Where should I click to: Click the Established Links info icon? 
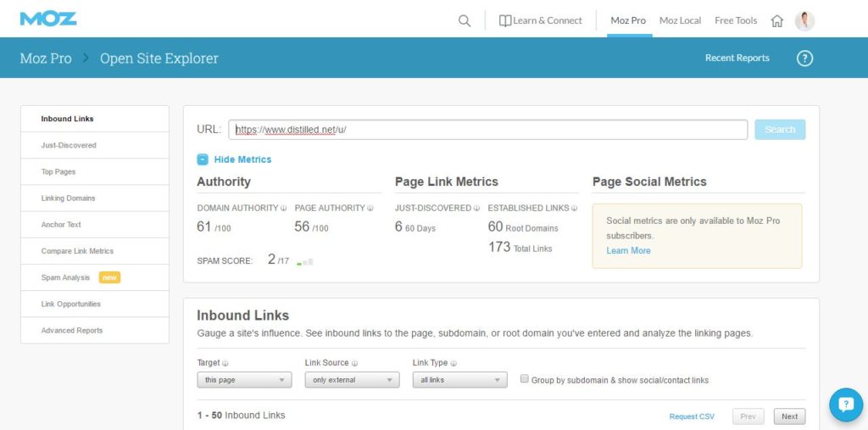pyautogui.click(x=575, y=209)
